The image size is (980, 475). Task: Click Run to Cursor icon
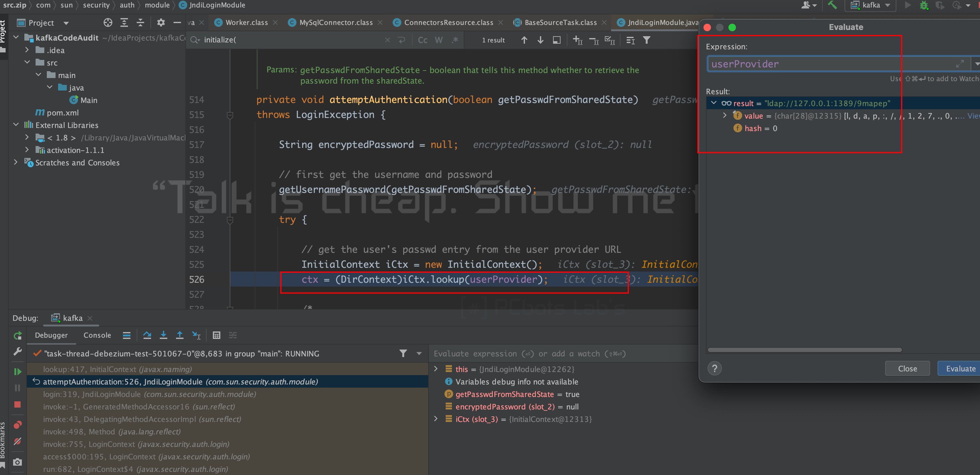pyautogui.click(x=196, y=335)
